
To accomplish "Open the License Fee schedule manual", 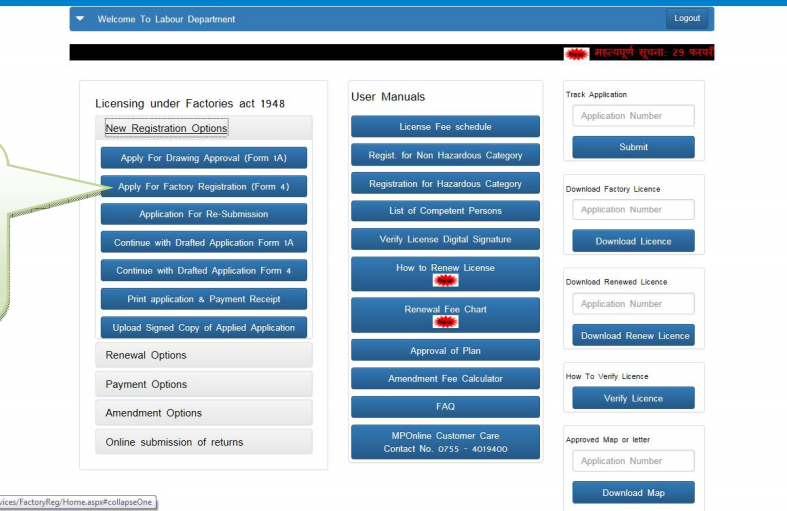I will pyautogui.click(x=445, y=127).
